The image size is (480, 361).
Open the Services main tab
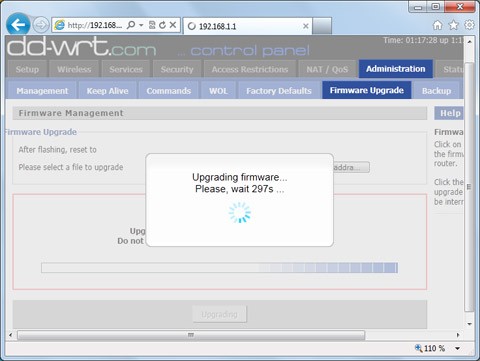pos(126,69)
